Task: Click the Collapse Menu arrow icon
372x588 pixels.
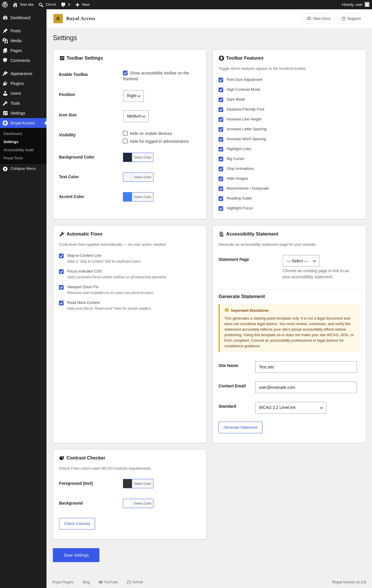Action: [5, 169]
